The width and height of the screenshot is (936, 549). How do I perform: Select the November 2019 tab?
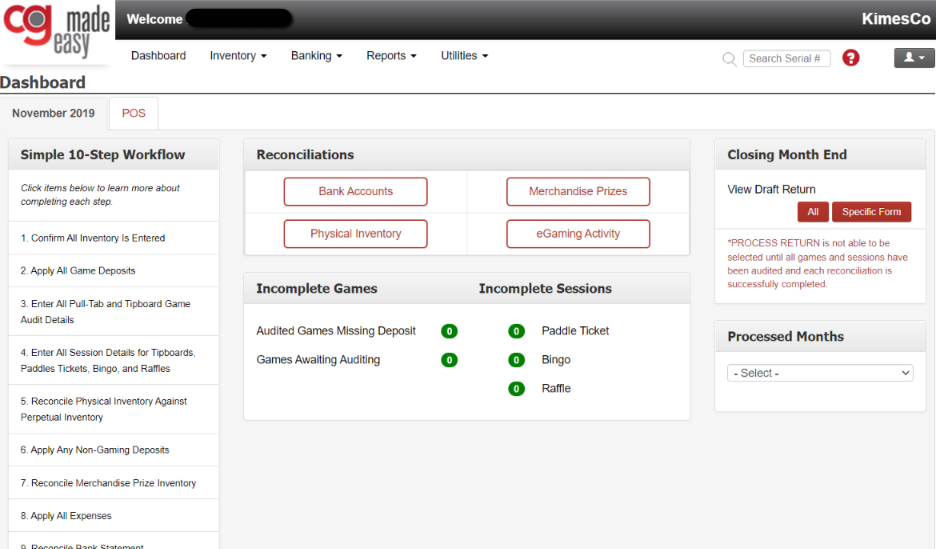pos(53,113)
